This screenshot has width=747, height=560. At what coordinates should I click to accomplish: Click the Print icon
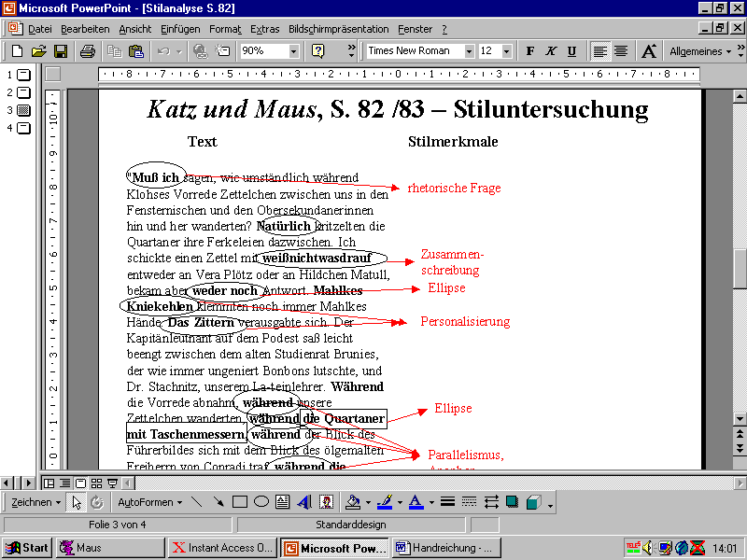coord(87,51)
